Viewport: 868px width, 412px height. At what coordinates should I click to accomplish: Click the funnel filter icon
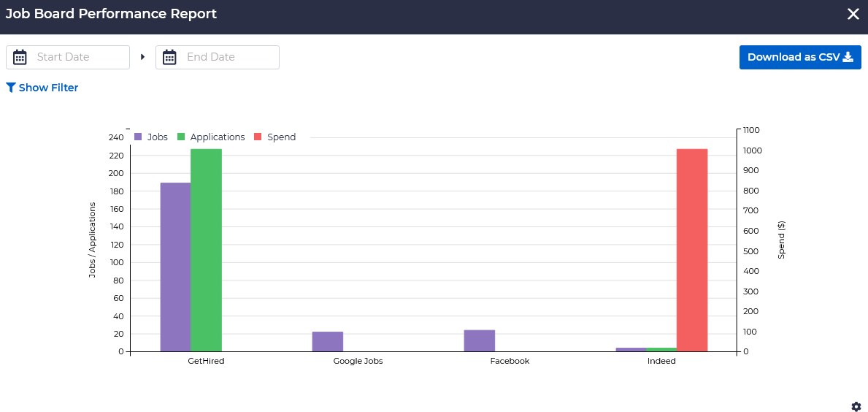point(11,88)
